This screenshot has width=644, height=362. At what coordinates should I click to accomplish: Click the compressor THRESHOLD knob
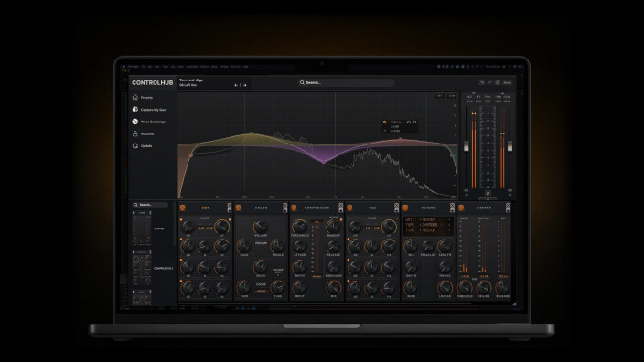299,226
